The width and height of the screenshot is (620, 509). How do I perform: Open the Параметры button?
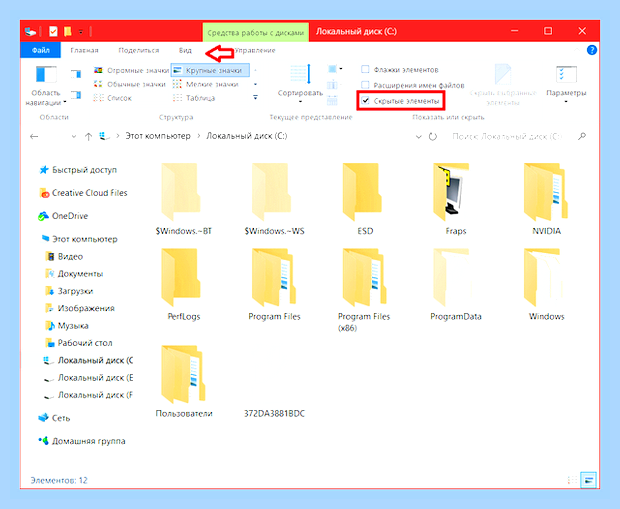click(x=566, y=85)
